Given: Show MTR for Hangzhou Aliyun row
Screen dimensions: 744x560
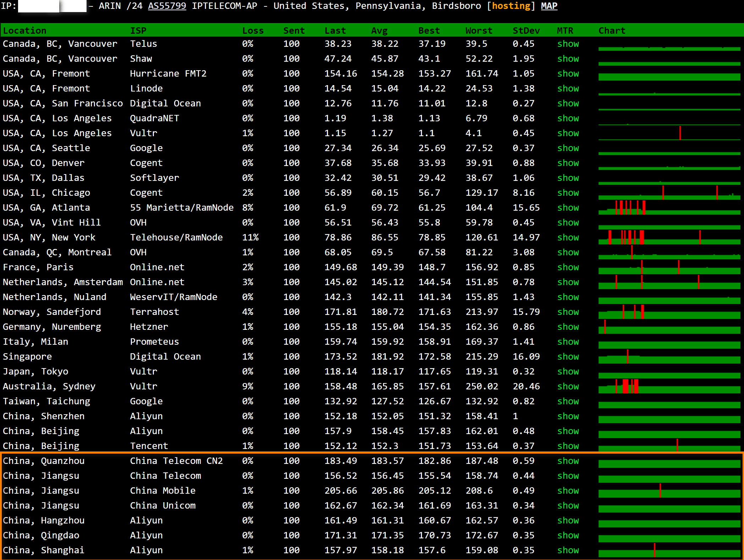Looking at the screenshot, I should click(568, 520).
